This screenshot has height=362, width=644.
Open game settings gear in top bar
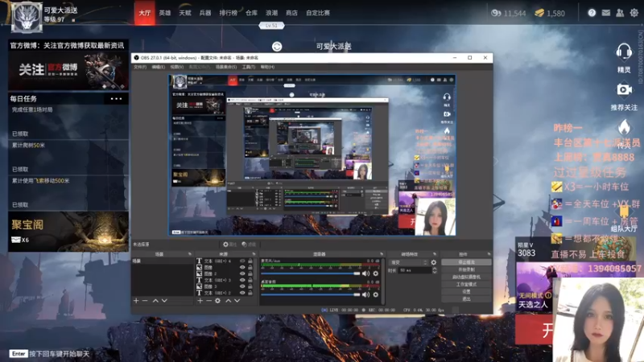click(x=634, y=13)
